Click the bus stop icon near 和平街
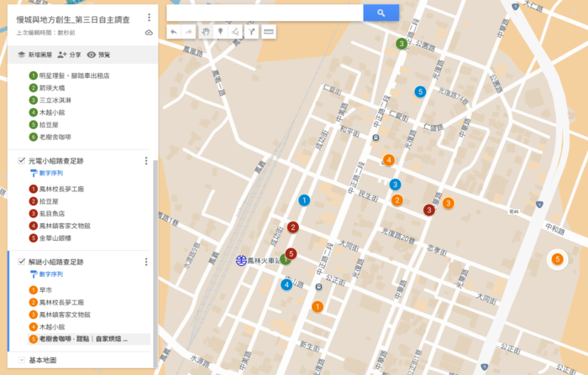Viewport: 588px width, 375px height. [x=375, y=138]
